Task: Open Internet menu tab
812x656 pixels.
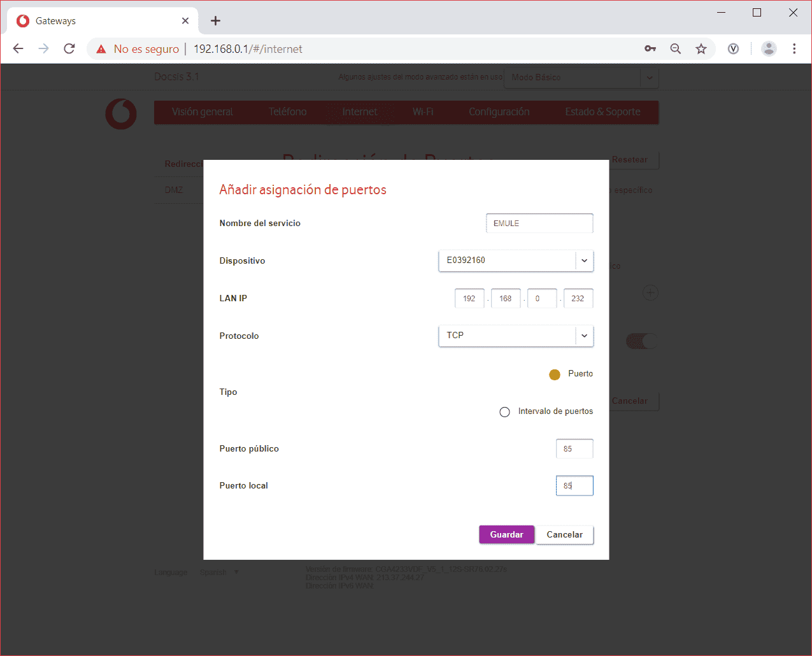Action: point(360,112)
